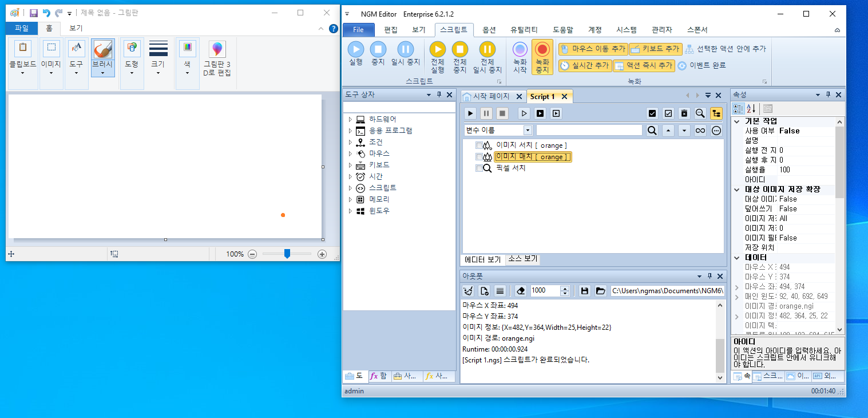
Task: Click the uncheck-all outlined checkbox icon
Action: (668, 113)
